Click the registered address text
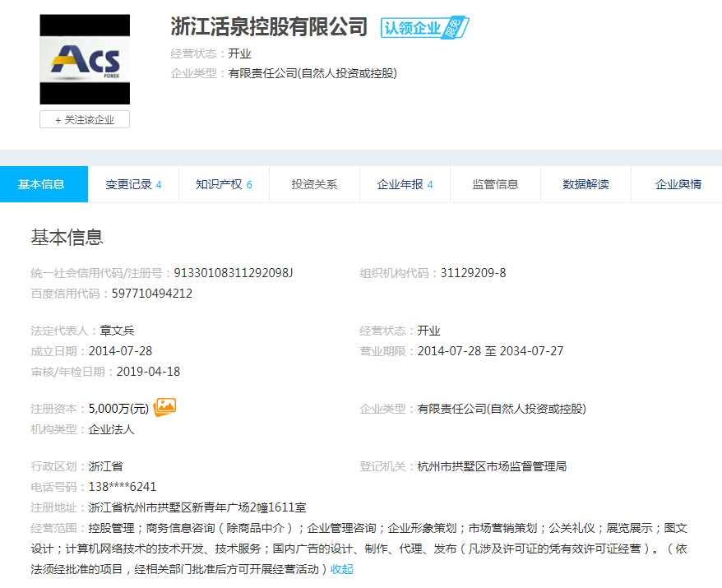This screenshot has height=588, width=722. [x=197, y=507]
